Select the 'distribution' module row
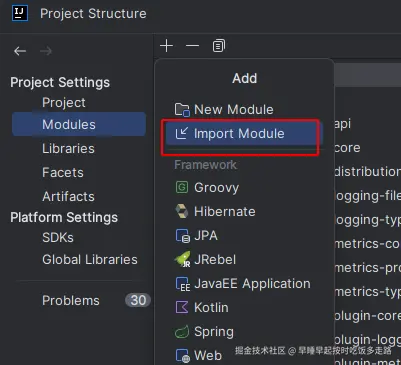This screenshot has height=365, width=401. tap(367, 172)
